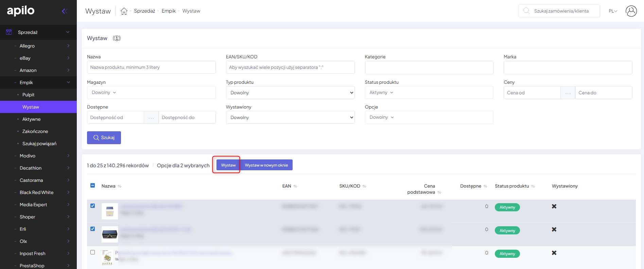Uncheck the first product row checkbox
The width and height of the screenshot is (644, 269).
(x=93, y=206)
